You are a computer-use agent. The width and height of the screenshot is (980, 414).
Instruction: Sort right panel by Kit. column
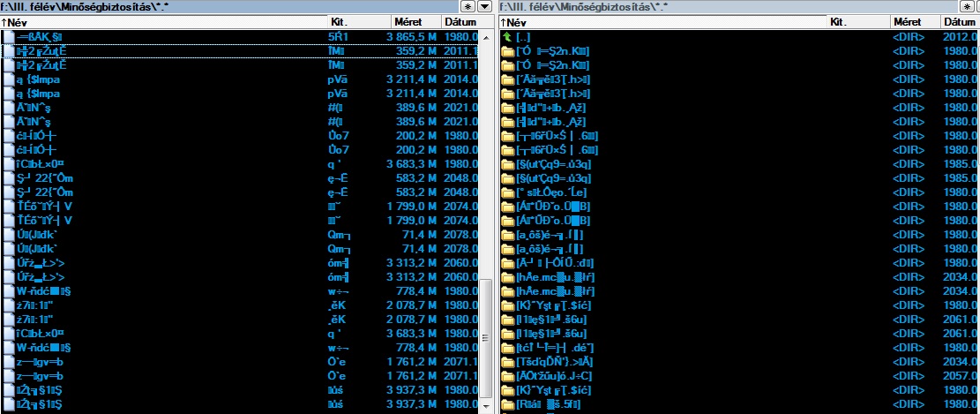pyautogui.click(x=859, y=22)
